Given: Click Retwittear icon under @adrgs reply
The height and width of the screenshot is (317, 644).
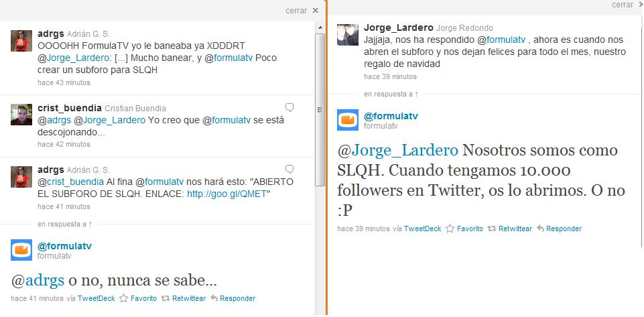Looking at the screenshot, I should point(165,298).
